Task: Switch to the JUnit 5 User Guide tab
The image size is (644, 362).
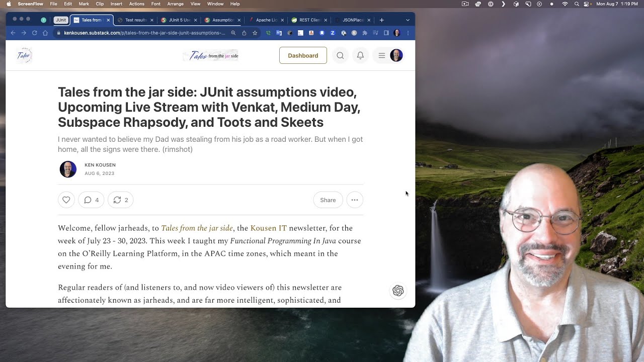Action: (179, 20)
